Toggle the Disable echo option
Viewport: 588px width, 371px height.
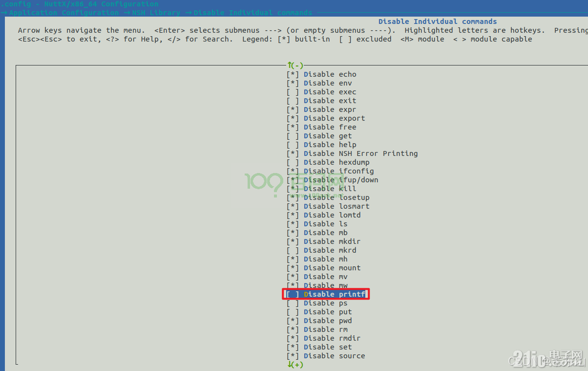[321, 74]
